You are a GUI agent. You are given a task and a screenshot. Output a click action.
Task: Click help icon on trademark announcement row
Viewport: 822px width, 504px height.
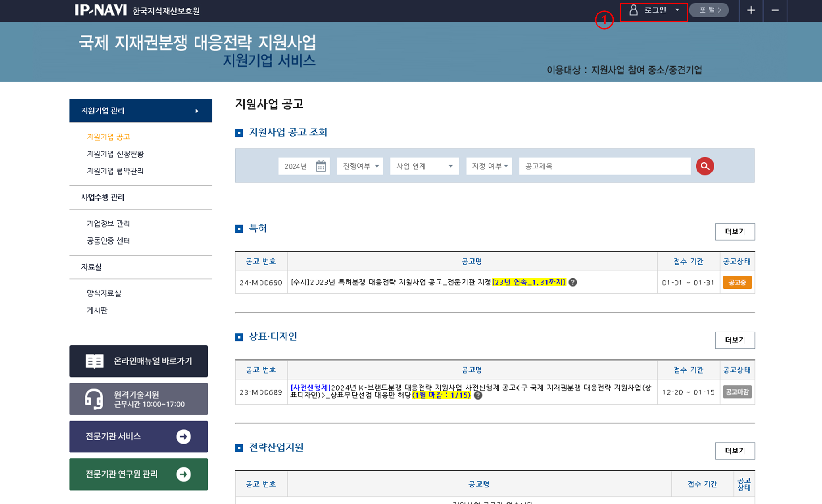(478, 395)
